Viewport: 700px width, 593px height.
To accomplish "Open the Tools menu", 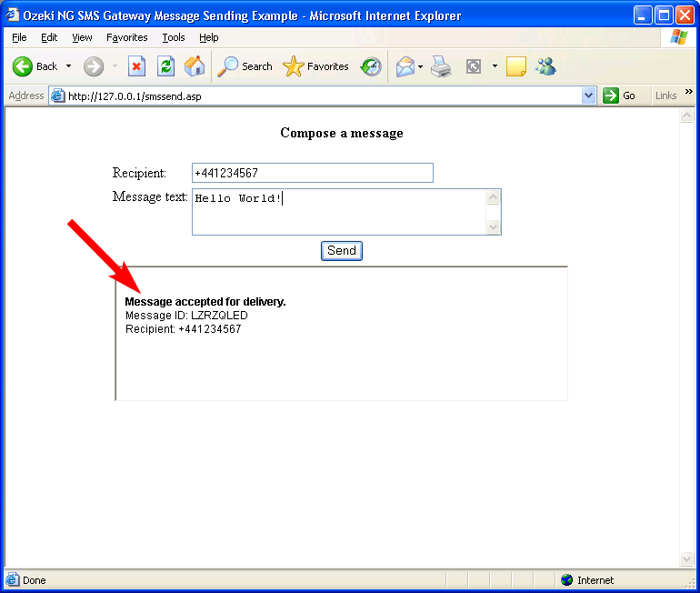I will tap(174, 37).
